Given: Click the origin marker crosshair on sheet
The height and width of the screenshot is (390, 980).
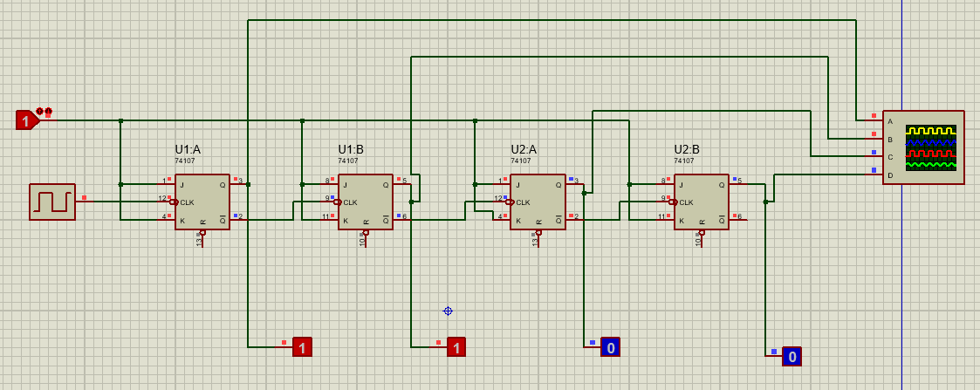Looking at the screenshot, I should (x=448, y=311).
